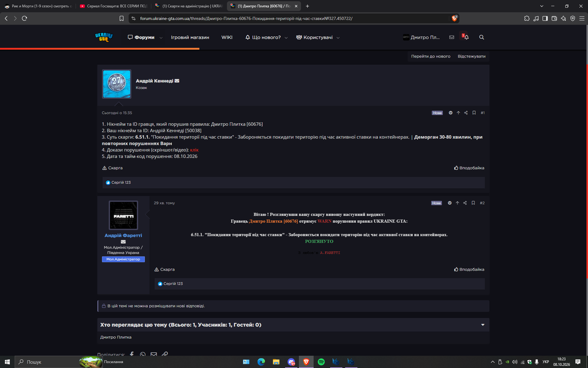Open Brave Shields icon in address bar
The image size is (588, 368).
[454, 18]
